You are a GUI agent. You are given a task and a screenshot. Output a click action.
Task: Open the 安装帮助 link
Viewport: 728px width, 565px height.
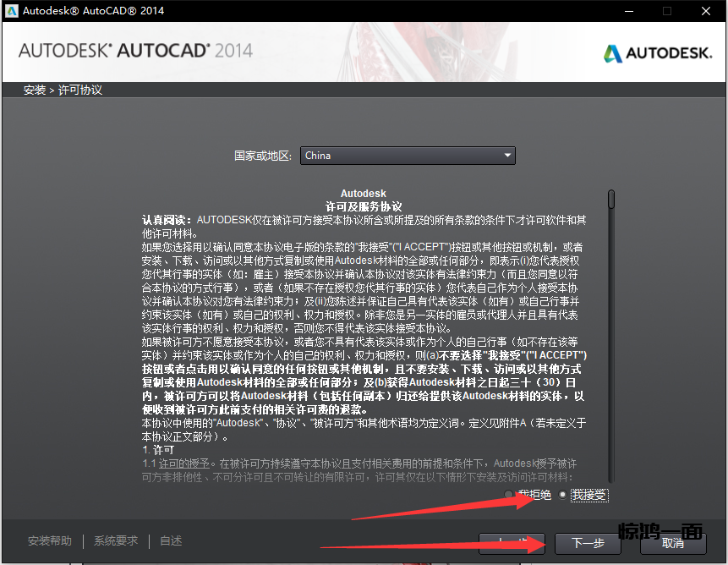[50, 541]
